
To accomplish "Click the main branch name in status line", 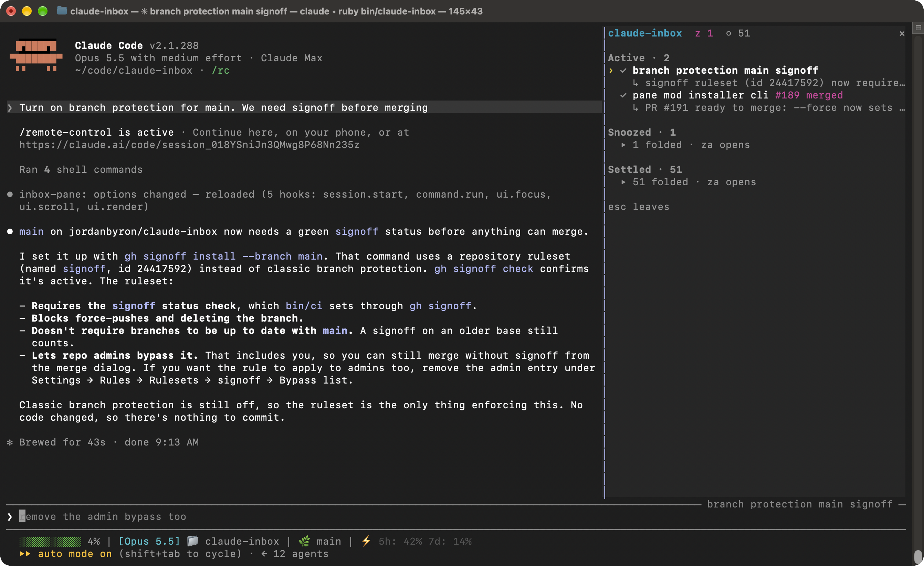I will pos(329,541).
